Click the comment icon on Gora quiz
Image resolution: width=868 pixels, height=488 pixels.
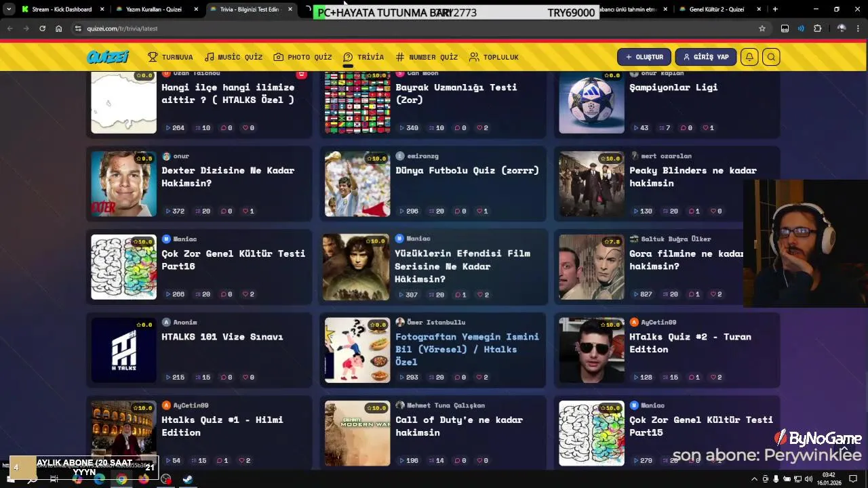coord(691,294)
